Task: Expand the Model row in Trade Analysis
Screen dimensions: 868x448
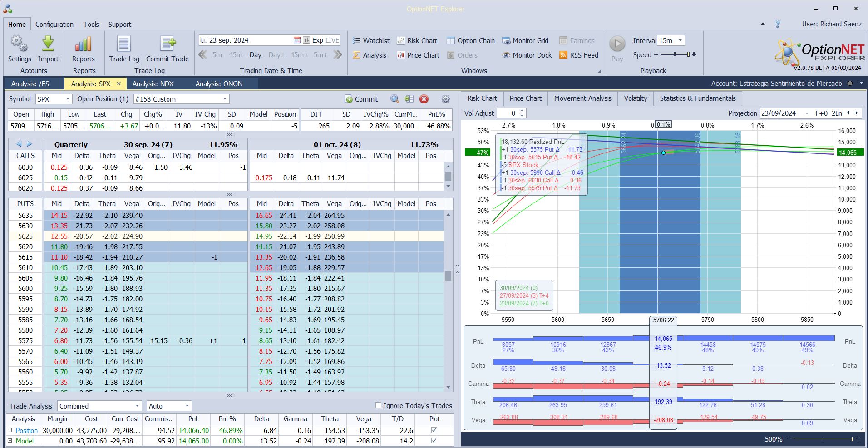Action: click(x=10, y=441)
